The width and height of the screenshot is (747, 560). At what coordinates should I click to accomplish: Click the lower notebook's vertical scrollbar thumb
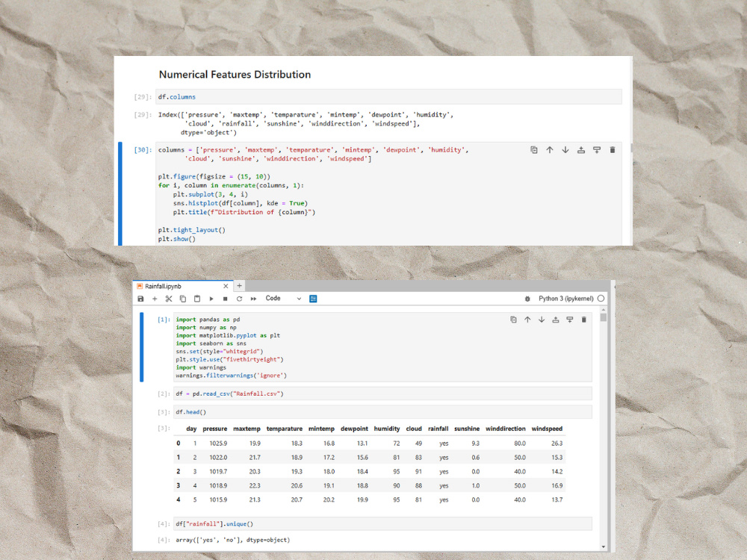pos(603,317)
